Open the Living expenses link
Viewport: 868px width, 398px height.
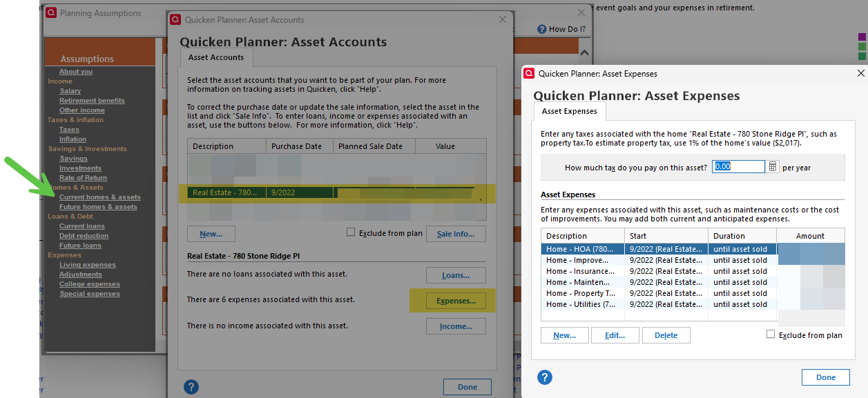(88, 265)
